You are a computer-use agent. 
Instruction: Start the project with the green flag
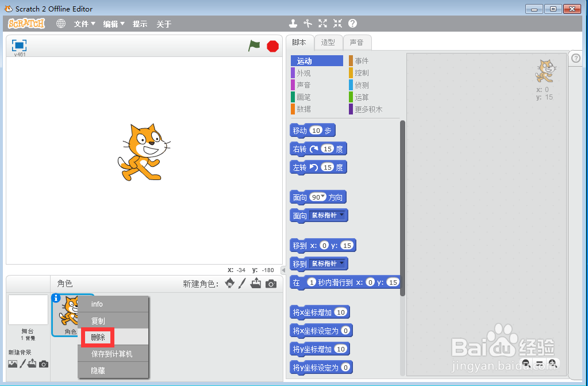tap(254, 46)
